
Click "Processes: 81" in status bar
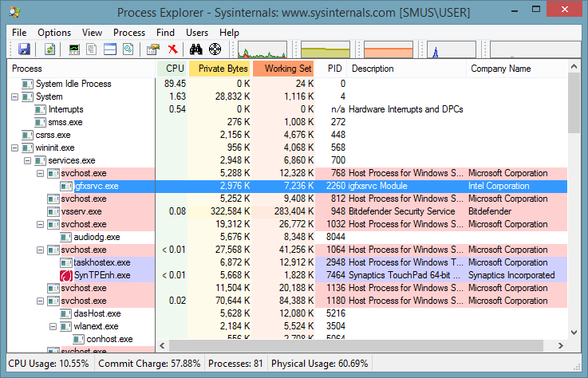[x=235, y=364]
